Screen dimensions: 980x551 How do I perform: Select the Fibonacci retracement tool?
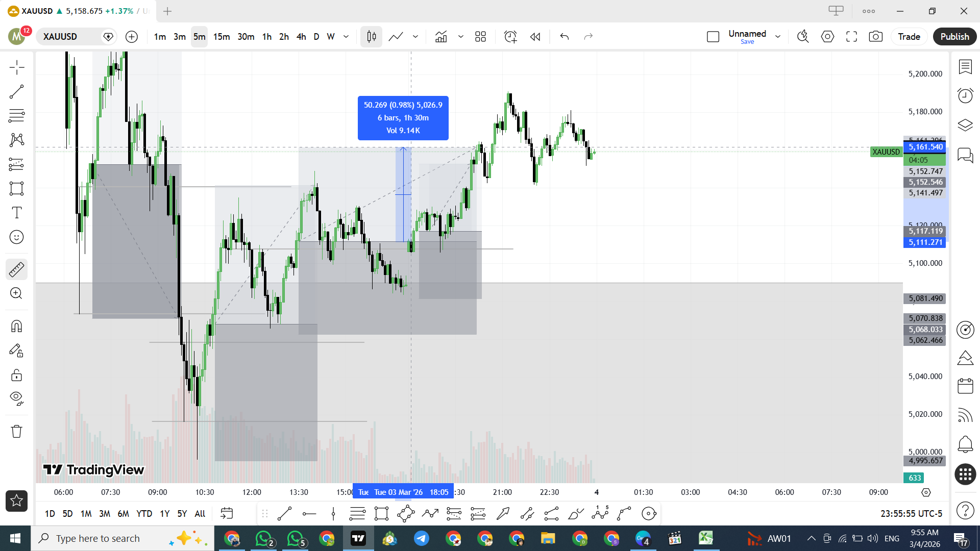pos(16,116)
